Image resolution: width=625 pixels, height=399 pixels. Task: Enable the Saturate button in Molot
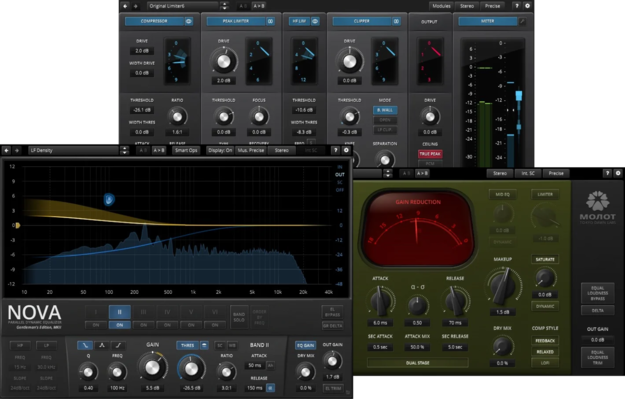click(545, 259)
